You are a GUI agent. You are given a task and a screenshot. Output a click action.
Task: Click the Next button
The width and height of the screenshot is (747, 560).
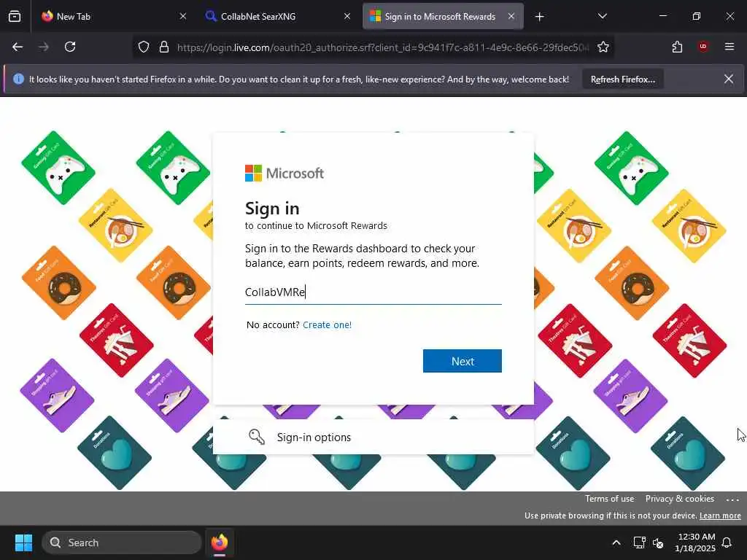[x=462, y=361]
